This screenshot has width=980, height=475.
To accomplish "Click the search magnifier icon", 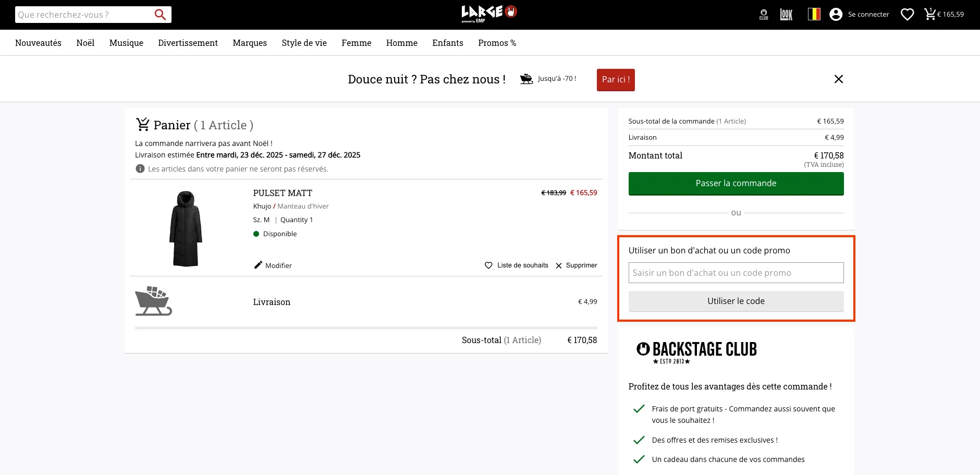I will point(160,14).
